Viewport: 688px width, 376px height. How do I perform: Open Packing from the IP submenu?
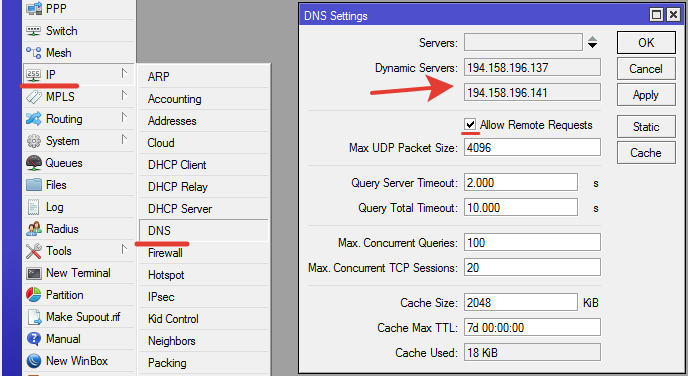click(x=204, y=362)
